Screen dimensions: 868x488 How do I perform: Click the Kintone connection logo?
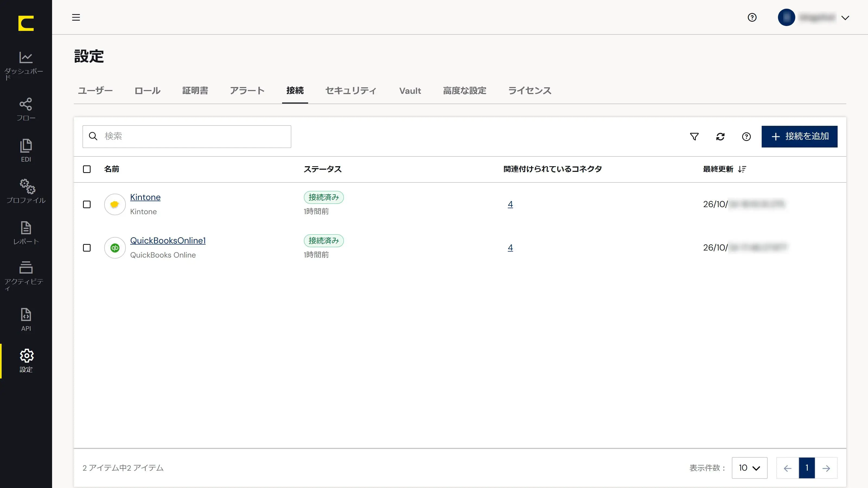(x=114, y=204)
